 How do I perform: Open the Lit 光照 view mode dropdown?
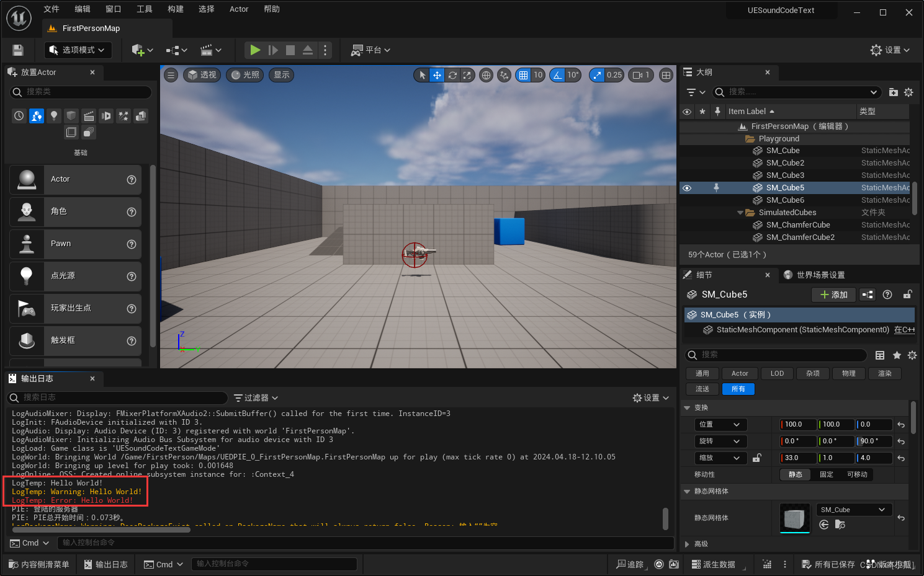(x=245, y=75)
